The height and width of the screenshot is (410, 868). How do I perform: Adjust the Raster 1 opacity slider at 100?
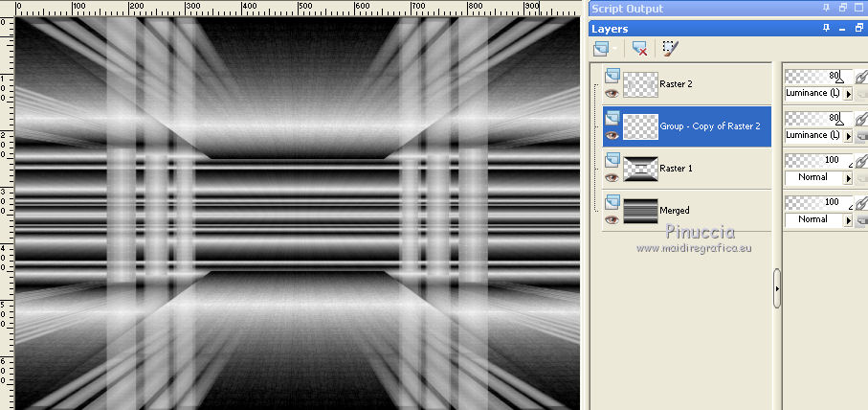(819, 161)
